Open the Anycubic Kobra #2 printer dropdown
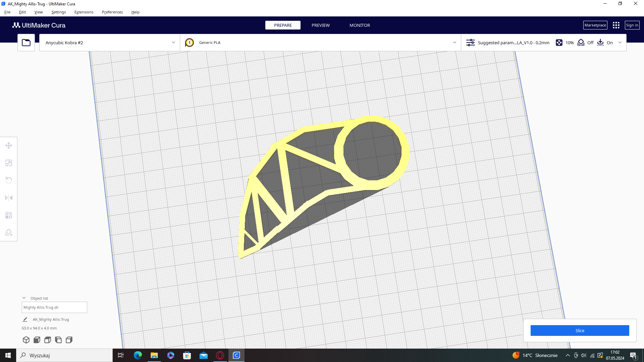644x362 pixels. tap(109, 42)
